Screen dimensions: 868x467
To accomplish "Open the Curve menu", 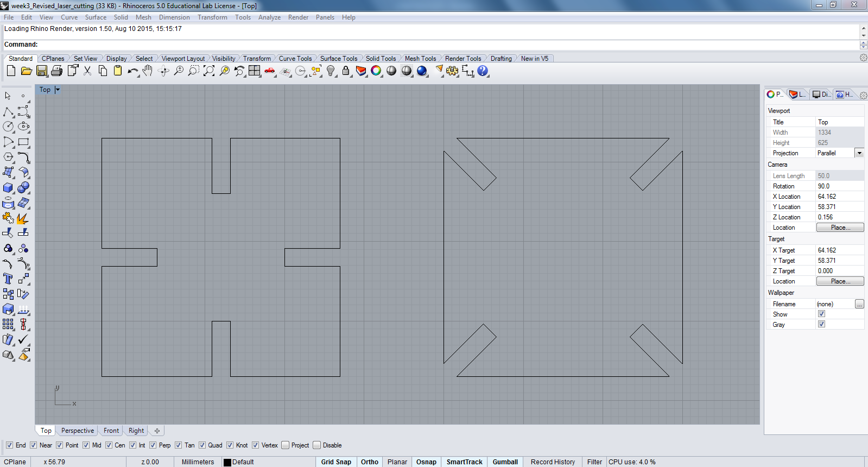I will pyautogui.click(x=69, y=17).
